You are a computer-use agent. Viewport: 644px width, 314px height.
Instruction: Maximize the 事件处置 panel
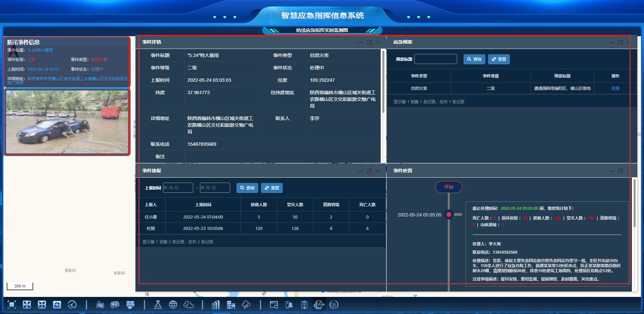621,171
